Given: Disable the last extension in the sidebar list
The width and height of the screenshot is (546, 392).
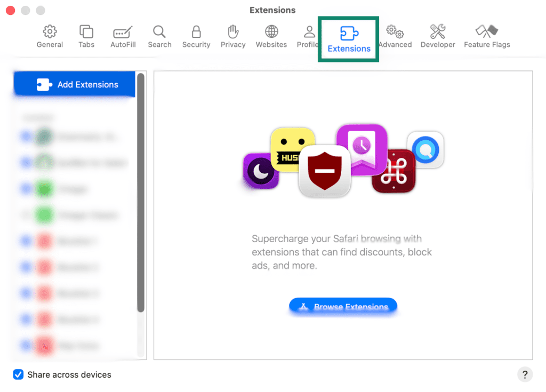Looking at the screenshot, I should [x=26, y=346].
